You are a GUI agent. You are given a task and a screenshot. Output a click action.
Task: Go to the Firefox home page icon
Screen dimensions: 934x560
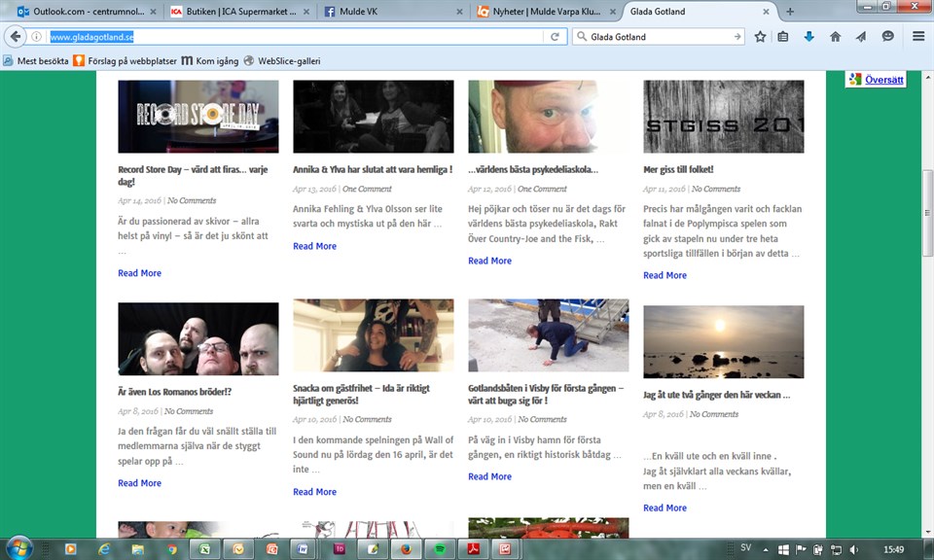coord(835,37)
